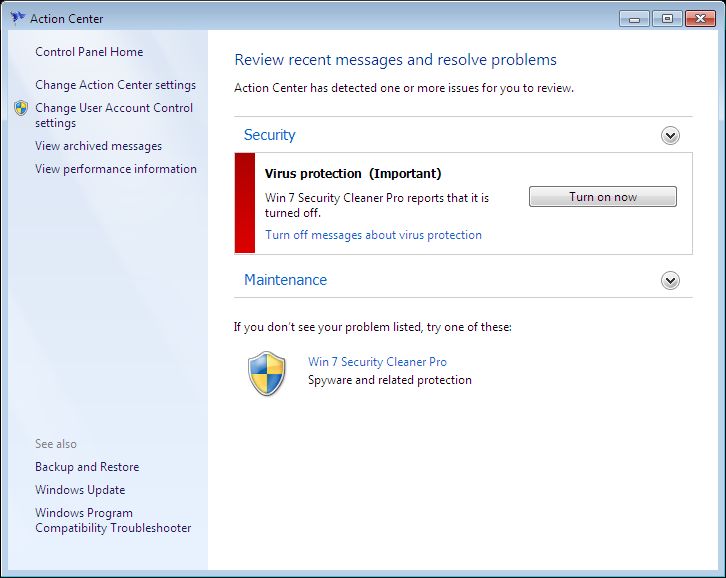This screenshot has height=578, width=726.
Task: Open Change Action Center settings
Action: point(115,85)
